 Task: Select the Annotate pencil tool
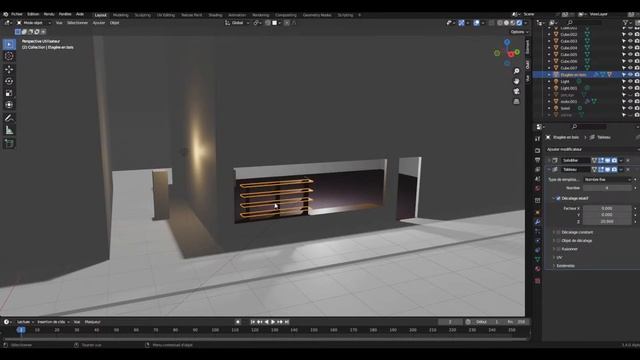[9, 118]
